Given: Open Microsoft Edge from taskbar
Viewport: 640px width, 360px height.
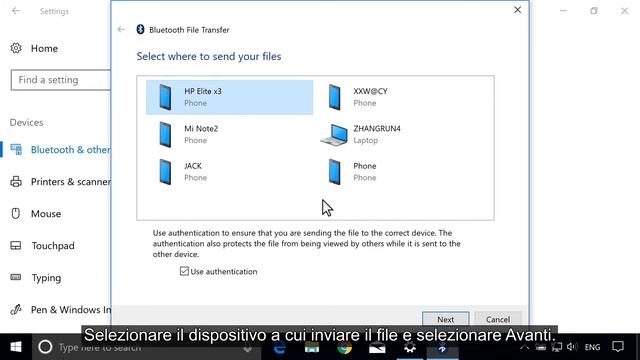Looking at the screenshot, I should [280, 347].
